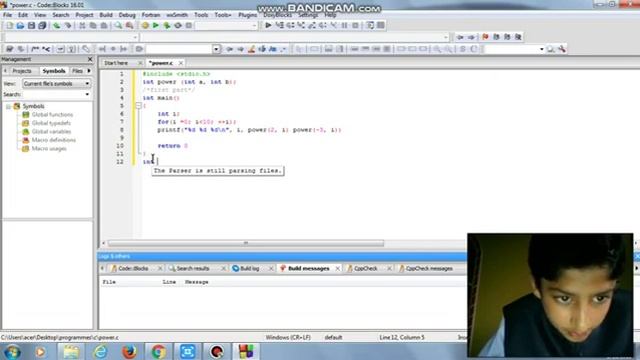Screen dimensions: 640x360
Task: Click the Build and run icon
Action: pyautogui.click(x=167, y=25)
